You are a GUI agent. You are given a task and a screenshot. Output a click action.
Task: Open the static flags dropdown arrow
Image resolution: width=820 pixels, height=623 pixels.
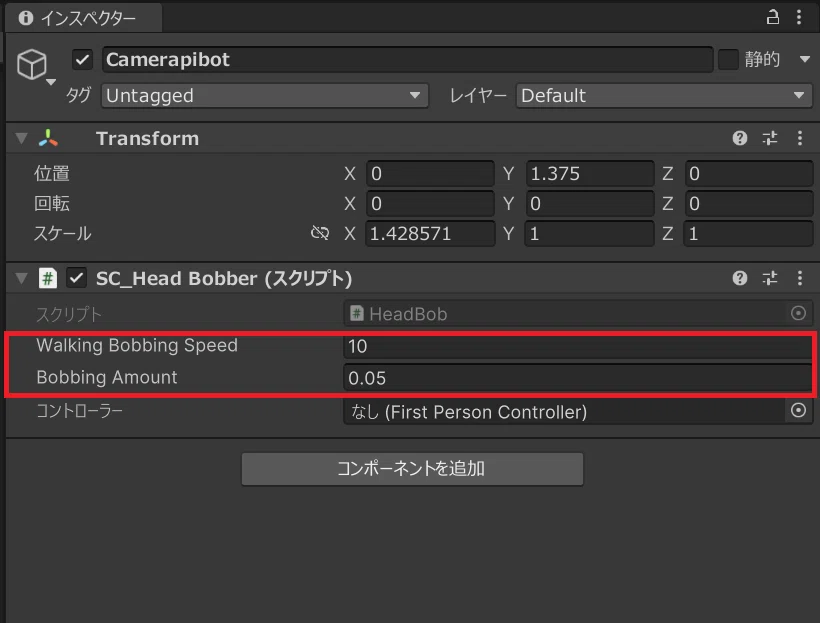(x=805, y=60)
